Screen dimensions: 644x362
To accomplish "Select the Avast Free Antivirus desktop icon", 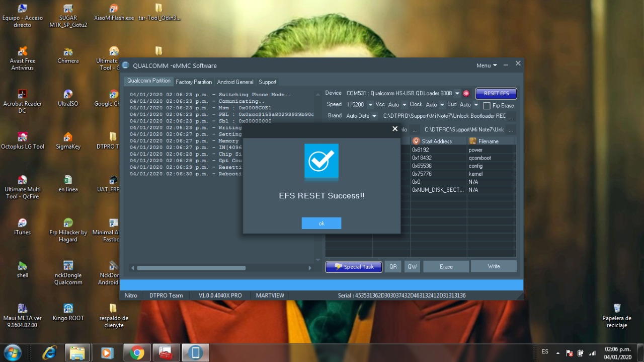I will tap(22, 58).
